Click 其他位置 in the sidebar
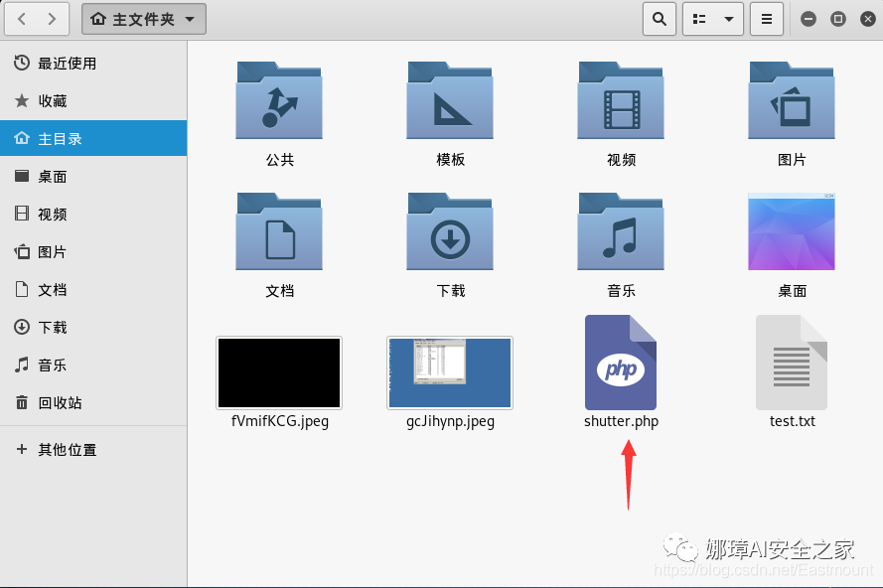This screenshot has width=883, height=588. [x=93, y=450]
